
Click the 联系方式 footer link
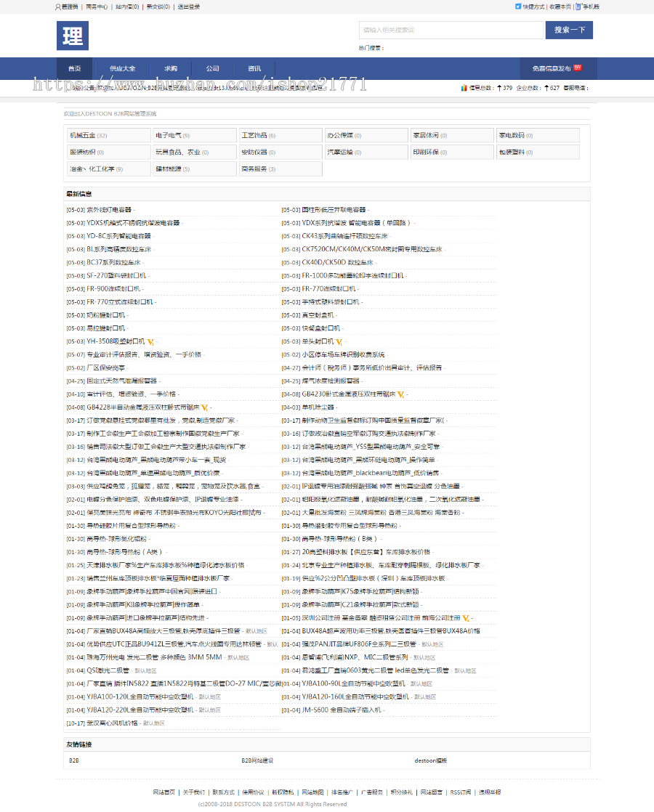click(x=223, y=792)
